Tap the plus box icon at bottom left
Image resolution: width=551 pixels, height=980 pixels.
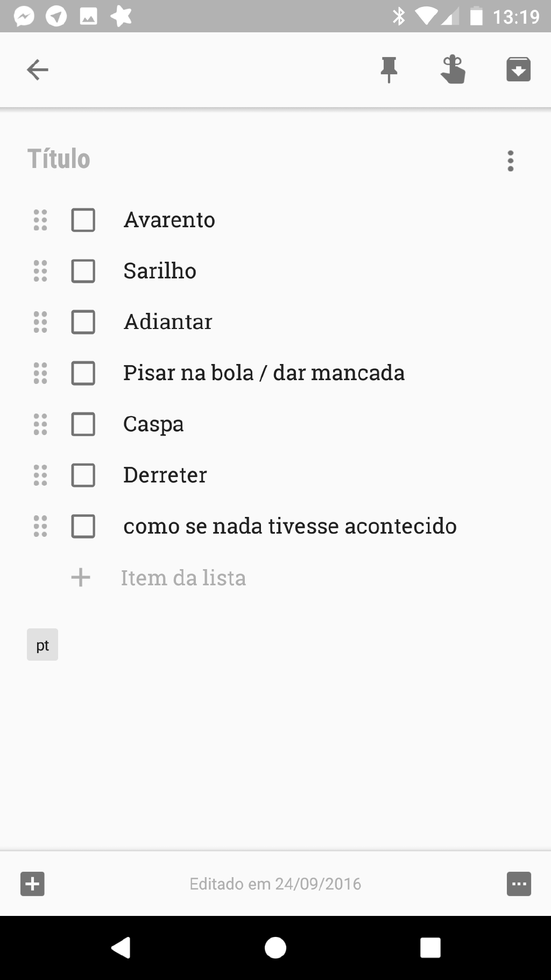click(32, 884)
